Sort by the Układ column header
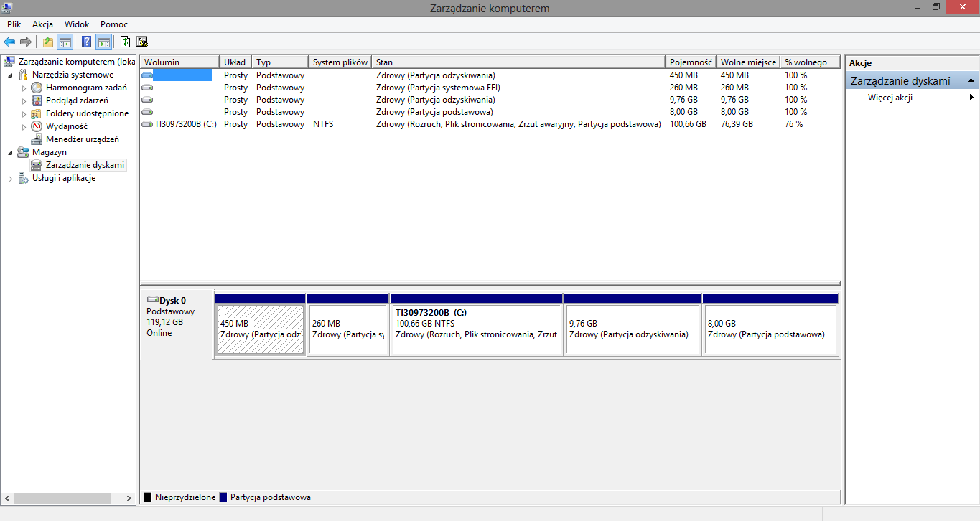This screenshot has height=521, width=980. (235, 62)
